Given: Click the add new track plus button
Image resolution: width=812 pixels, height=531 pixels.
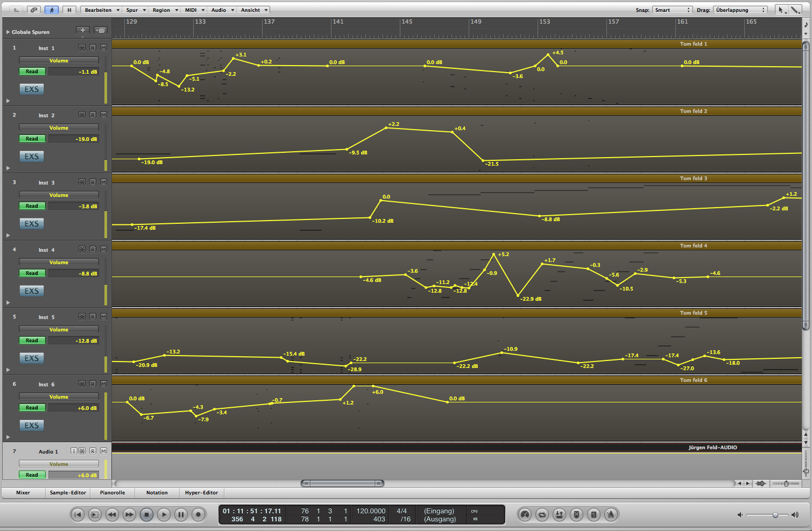Looking at the screenshot, I should (82, 31).
